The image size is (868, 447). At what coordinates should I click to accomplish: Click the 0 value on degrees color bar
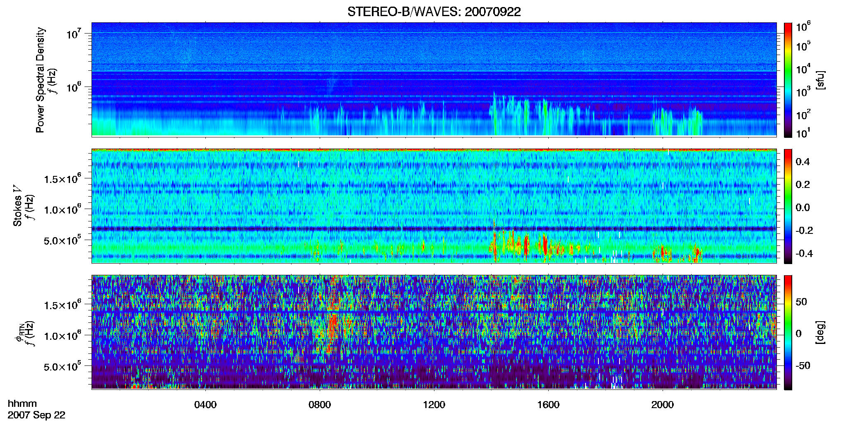[x=799, y=334]
